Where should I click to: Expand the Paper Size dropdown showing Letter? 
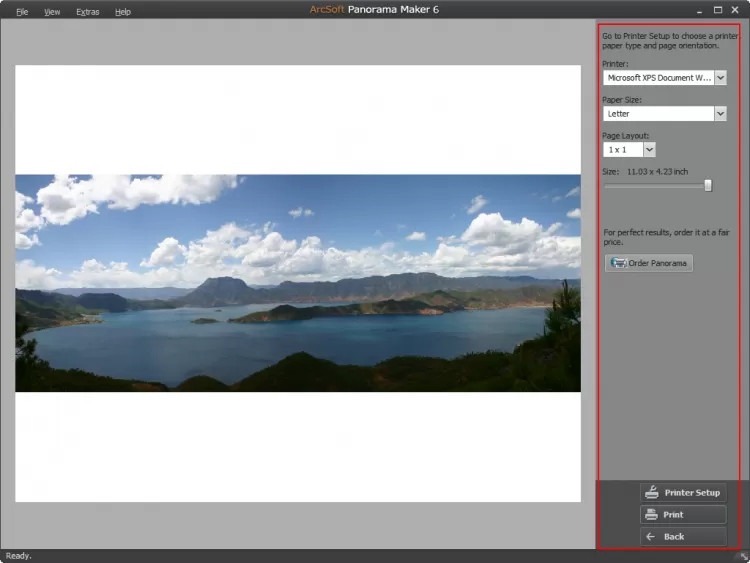pos(720,114)
